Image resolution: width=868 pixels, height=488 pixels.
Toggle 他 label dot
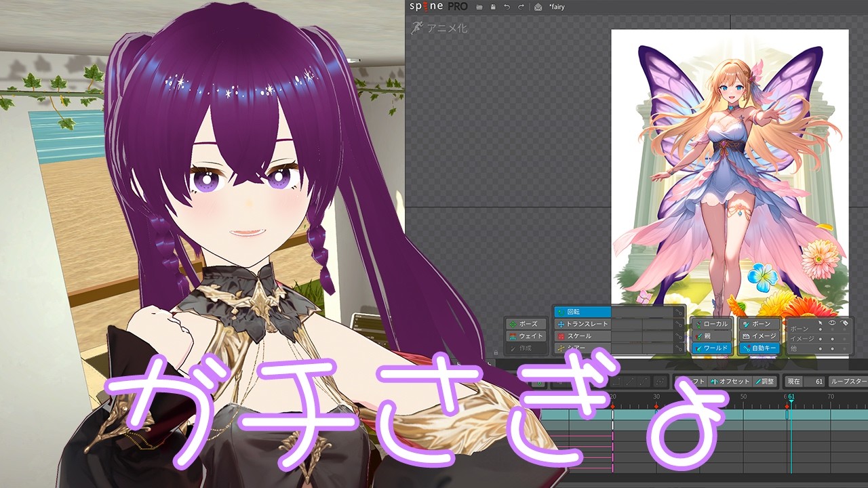pos(844,348)
